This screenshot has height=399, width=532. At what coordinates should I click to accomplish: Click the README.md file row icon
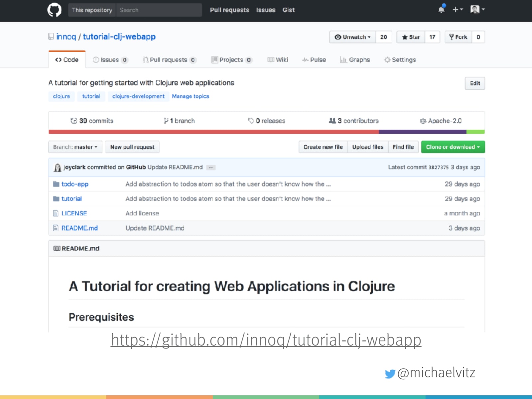[x=56, y=228]
